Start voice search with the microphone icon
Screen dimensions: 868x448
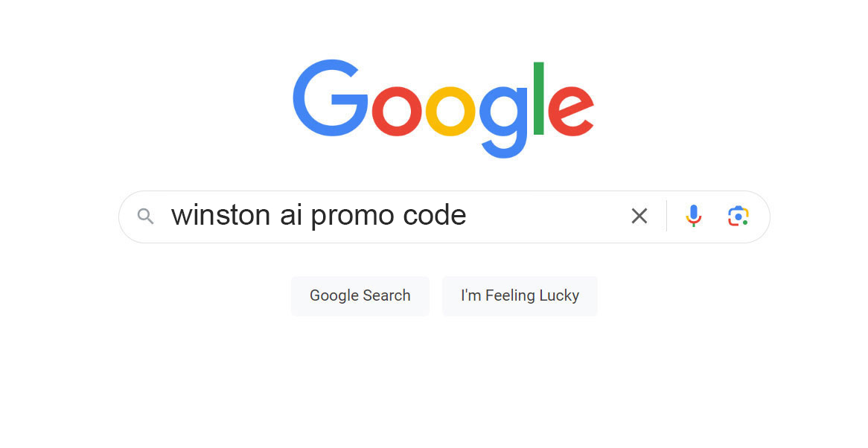[693, 216]
